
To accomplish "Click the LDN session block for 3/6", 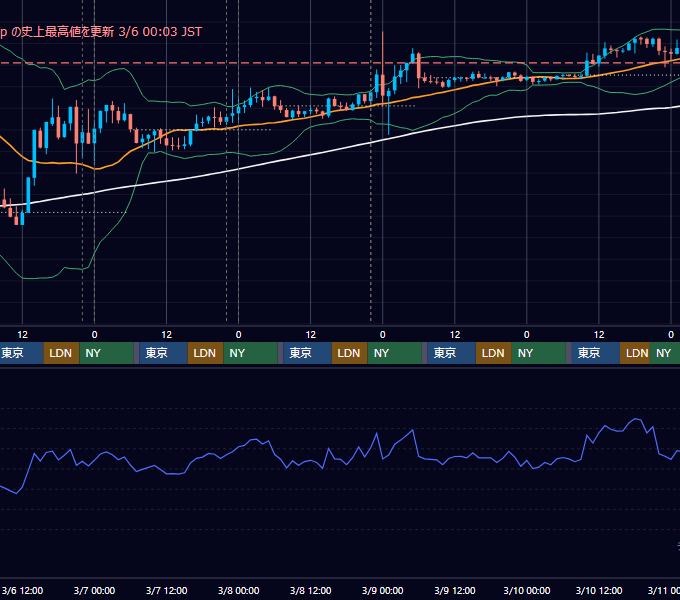I will tap(61, 353).
